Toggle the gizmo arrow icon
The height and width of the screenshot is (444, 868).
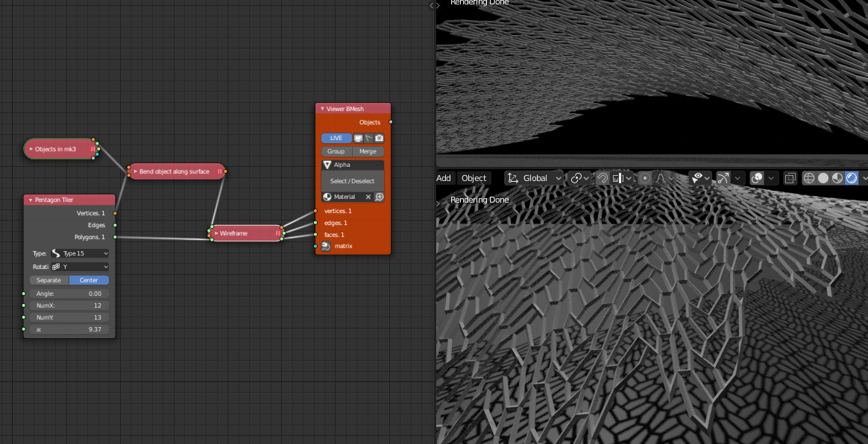(723, 178)
